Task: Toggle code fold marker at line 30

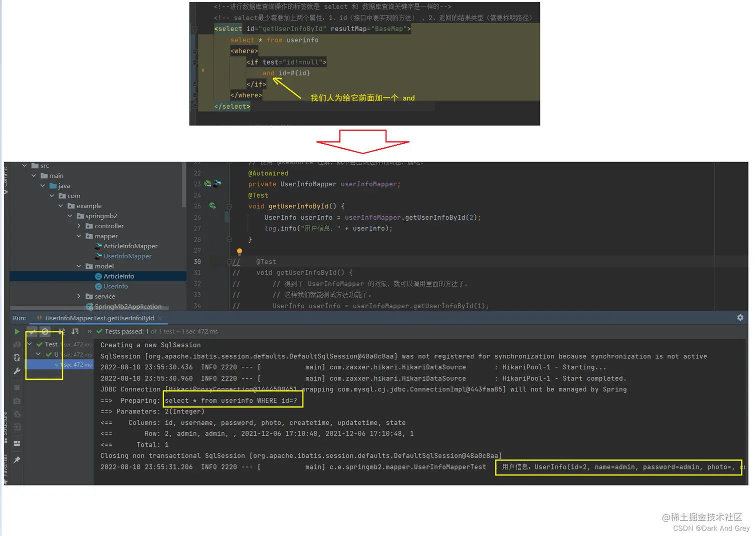Action: click(x=229, y=262)
